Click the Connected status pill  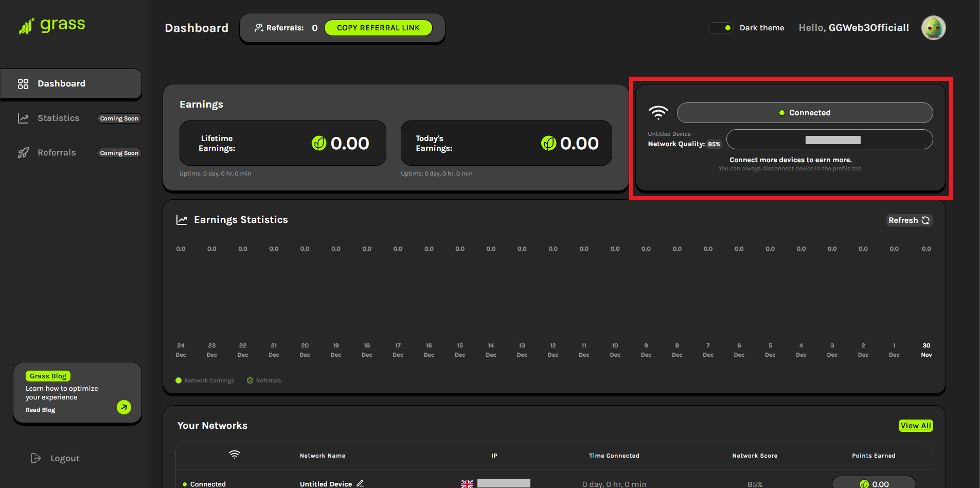(805, 113)
